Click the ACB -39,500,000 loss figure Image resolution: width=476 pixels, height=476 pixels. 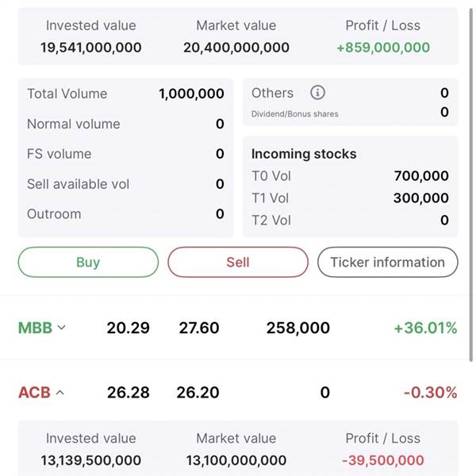pos(383,460)
